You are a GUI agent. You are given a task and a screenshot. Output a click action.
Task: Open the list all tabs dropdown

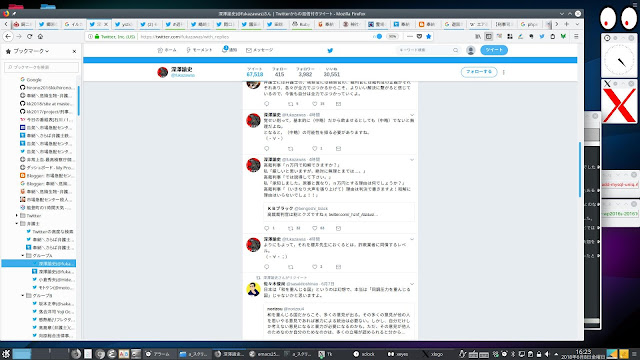tap(577, 24)
